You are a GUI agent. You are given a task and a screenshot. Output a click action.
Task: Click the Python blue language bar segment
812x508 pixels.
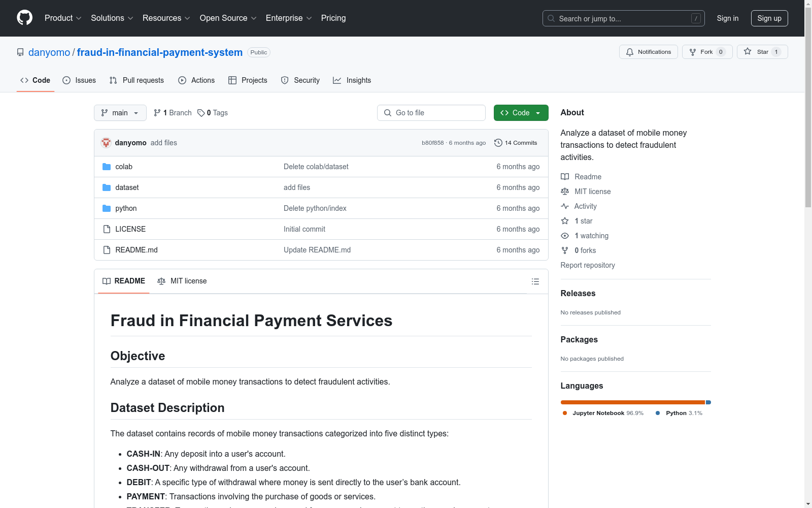708,402
